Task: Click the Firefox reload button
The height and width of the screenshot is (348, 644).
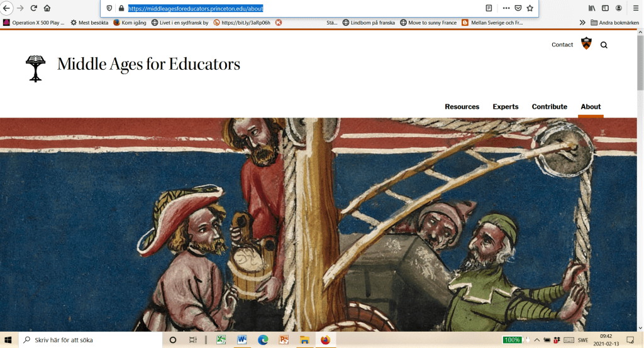Action: pyautogui.click(x=33, y=8)
